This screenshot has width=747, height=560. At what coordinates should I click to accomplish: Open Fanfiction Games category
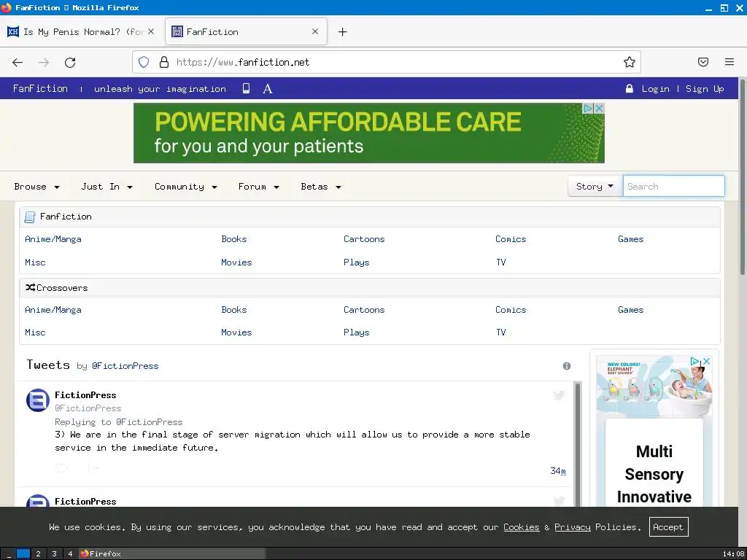631,239
